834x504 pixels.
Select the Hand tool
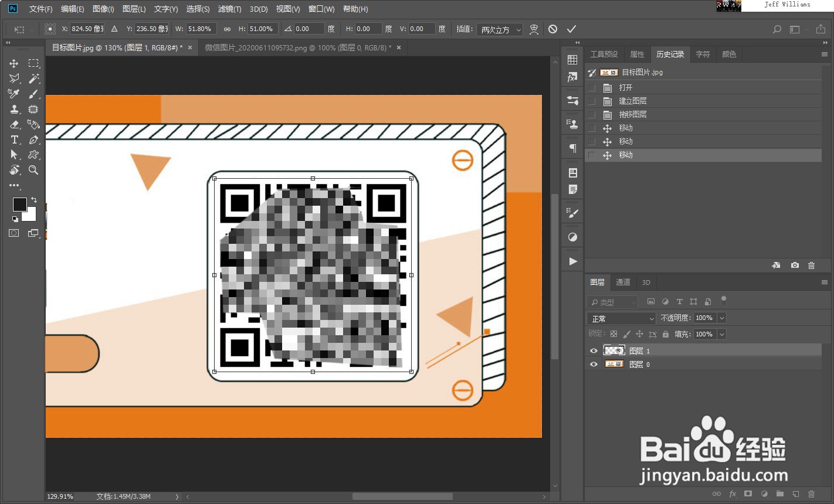point(14,170)
